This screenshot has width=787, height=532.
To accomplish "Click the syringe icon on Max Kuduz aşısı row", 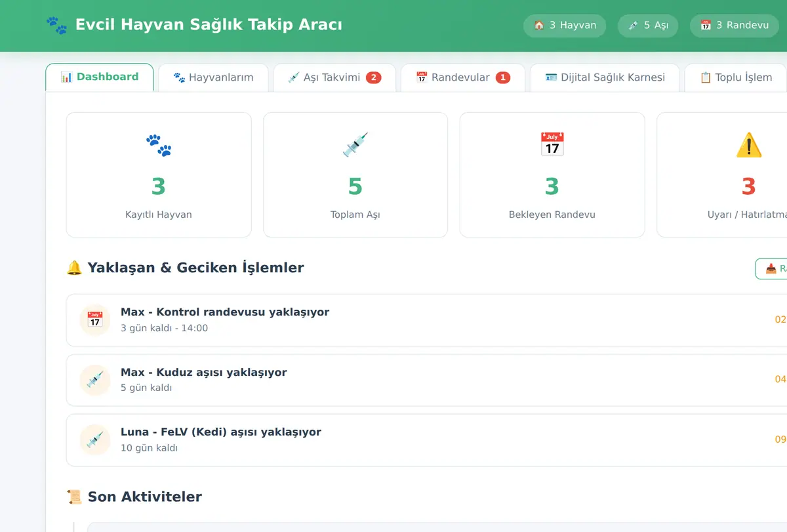I will pos(95,380).
